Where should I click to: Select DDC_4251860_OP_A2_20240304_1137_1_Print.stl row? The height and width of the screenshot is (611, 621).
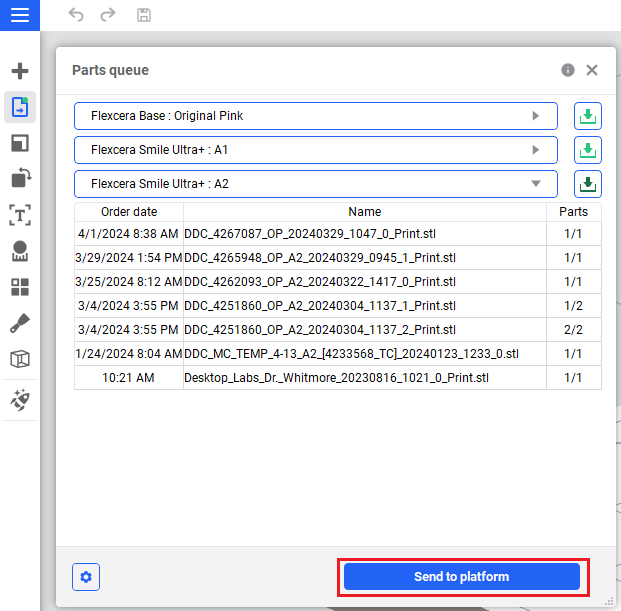[338, 306]
